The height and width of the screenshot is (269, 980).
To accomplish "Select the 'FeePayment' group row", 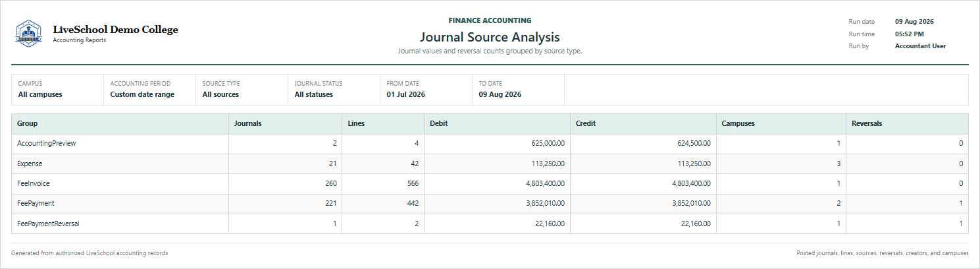I will (490, 203).
